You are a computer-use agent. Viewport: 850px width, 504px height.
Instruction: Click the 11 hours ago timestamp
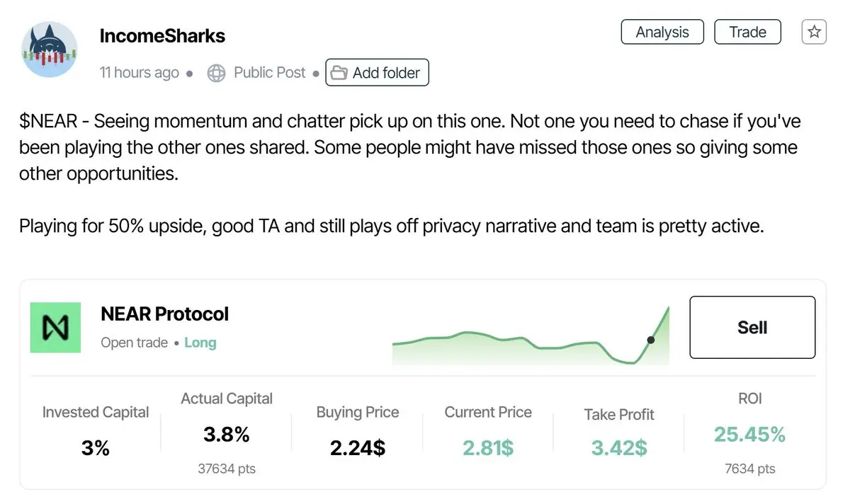click(140, 73)
